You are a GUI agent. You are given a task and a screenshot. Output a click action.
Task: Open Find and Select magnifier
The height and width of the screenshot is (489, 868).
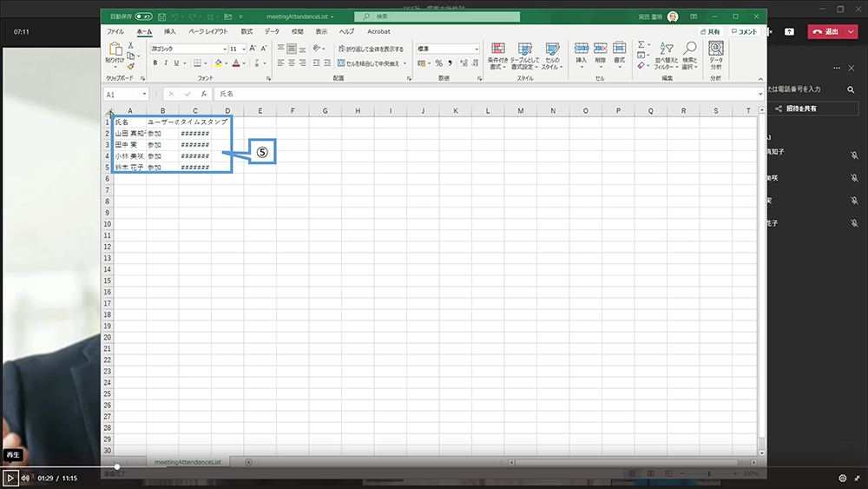coord(690,56)
